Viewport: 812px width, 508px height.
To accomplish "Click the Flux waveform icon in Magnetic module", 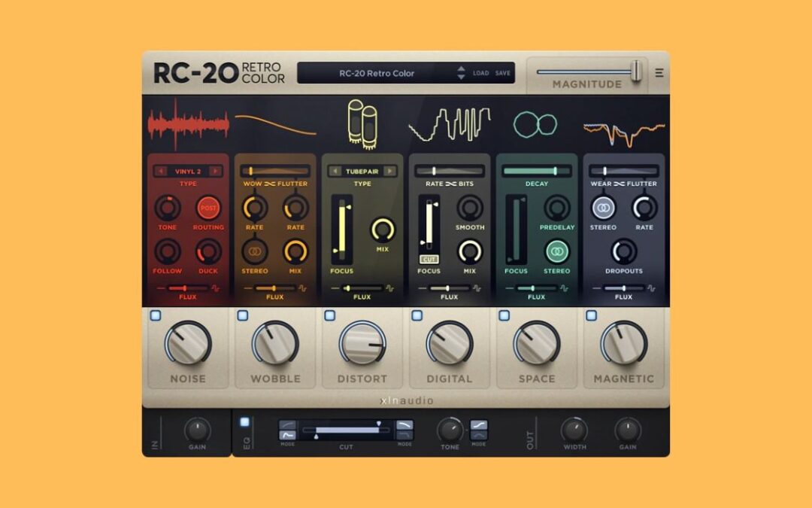I will point(651,288).
